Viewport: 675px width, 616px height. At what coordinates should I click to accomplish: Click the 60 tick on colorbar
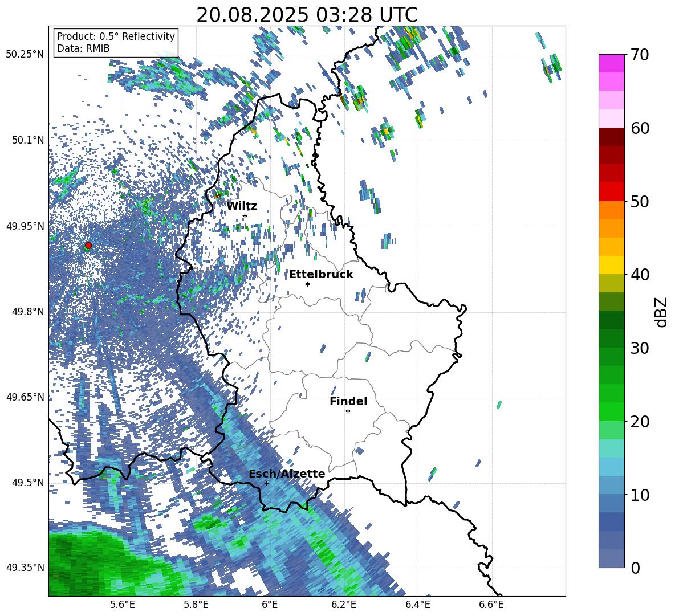tap(640, 128)
